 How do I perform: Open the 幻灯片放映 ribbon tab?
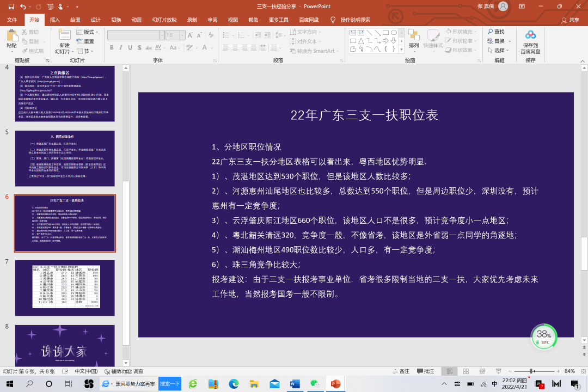163,19
